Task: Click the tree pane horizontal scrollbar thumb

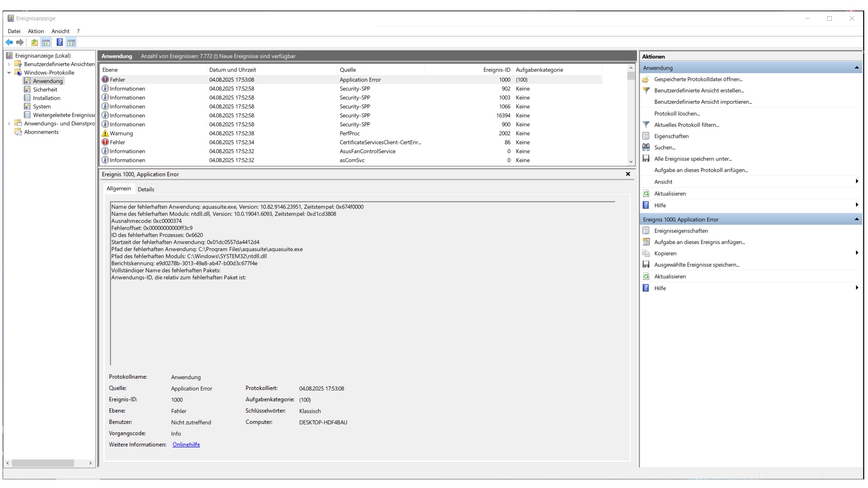Action: click(43, 463)
